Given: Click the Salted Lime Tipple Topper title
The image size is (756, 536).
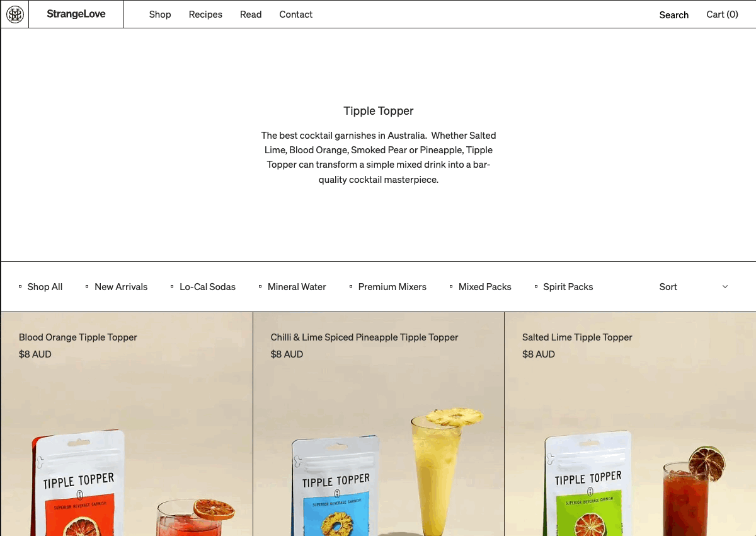Looking at the screenshot, I should pyautogui.click(x=577, y=337).
